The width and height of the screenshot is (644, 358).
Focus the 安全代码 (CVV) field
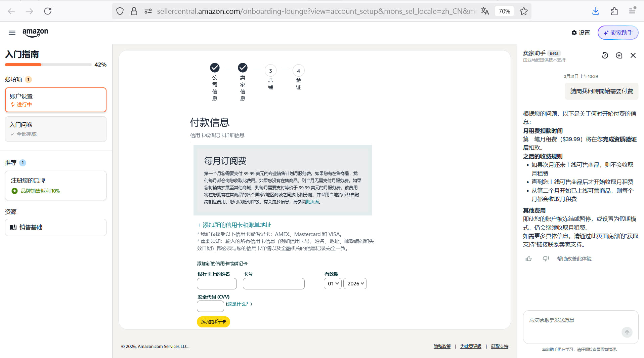coord(210,306)
